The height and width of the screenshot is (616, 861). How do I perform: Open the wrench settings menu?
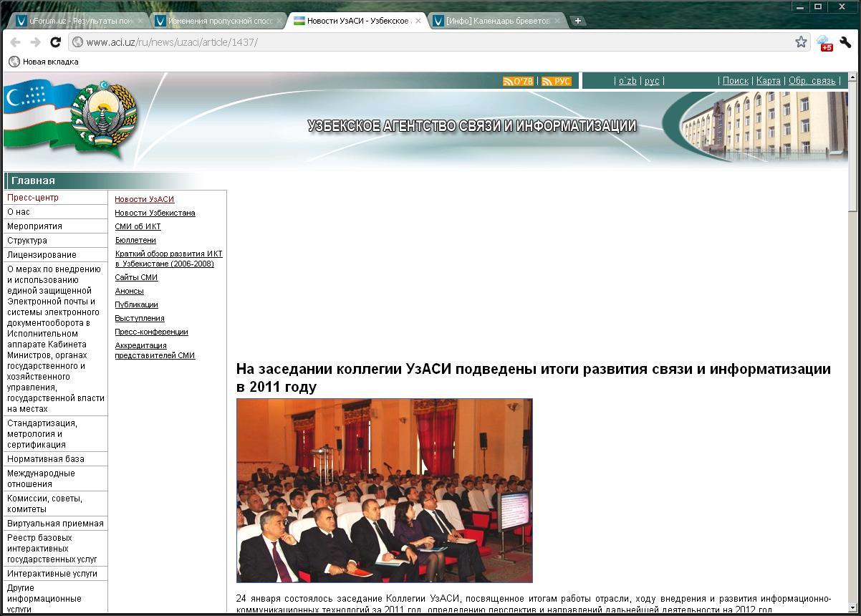point(845,42)
